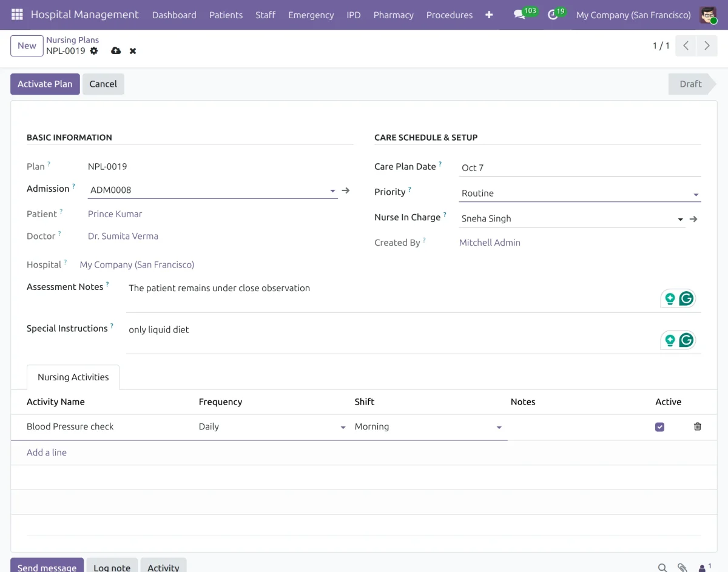Click the New button
Viewport: 728px width, 572px height.
(27, 45)
